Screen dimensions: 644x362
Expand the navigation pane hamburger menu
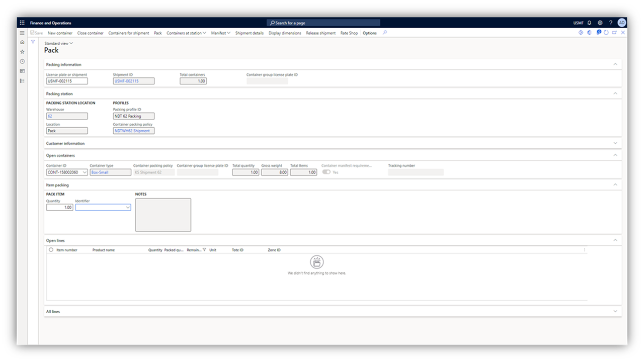pyautogui.click(x=22, y=33)
